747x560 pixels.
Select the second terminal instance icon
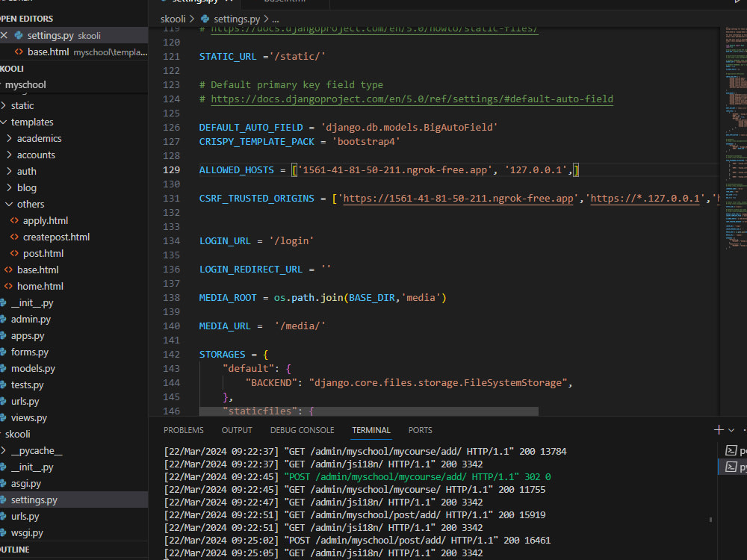click(x=731, y=467)
